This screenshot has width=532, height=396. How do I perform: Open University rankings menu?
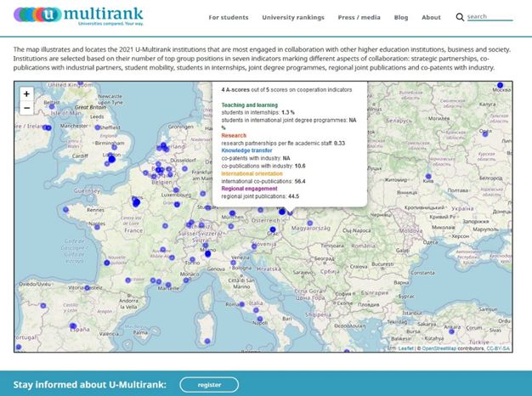[293, 17]
